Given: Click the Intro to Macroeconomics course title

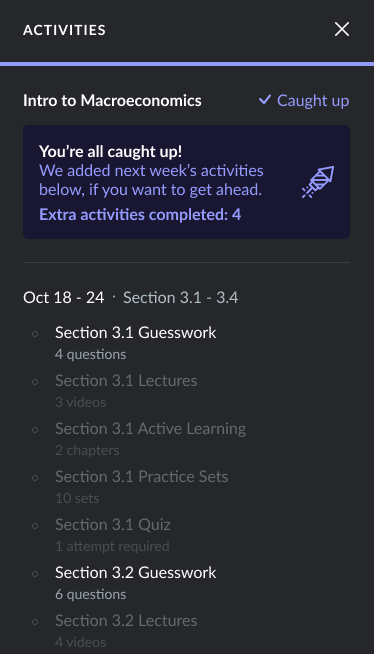Looking at the screenshot, I should point(112,101).
